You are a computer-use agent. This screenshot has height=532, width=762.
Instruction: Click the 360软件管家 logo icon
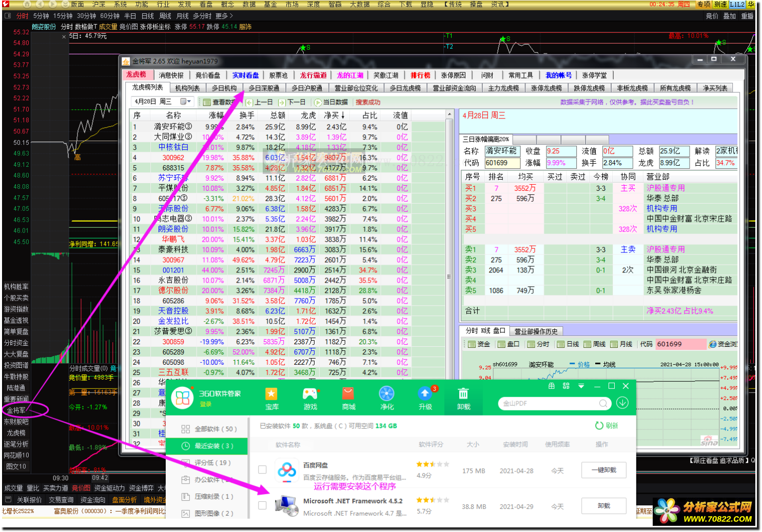[x=183, y=398]
